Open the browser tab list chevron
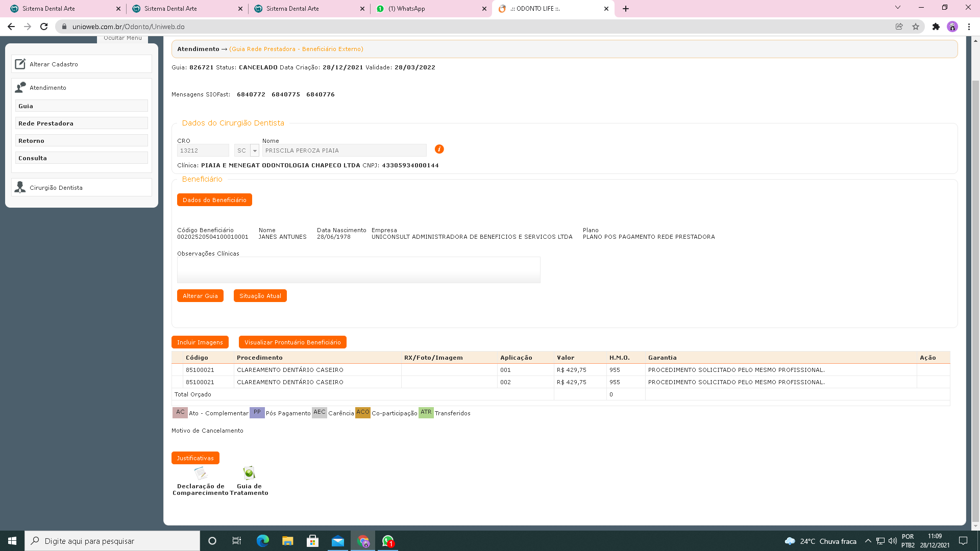Viewport: 980px width, 551px height. pos(897,8)
